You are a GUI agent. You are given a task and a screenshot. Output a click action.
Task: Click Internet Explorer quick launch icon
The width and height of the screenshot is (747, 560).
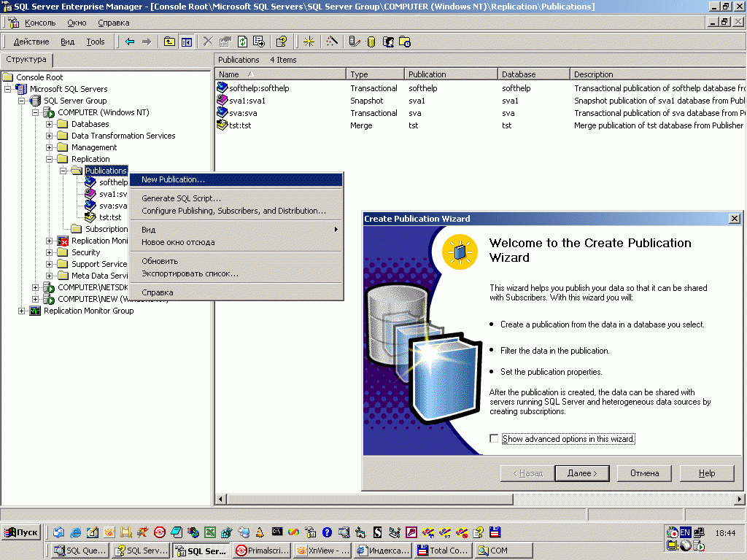click(x=75, y=532)
